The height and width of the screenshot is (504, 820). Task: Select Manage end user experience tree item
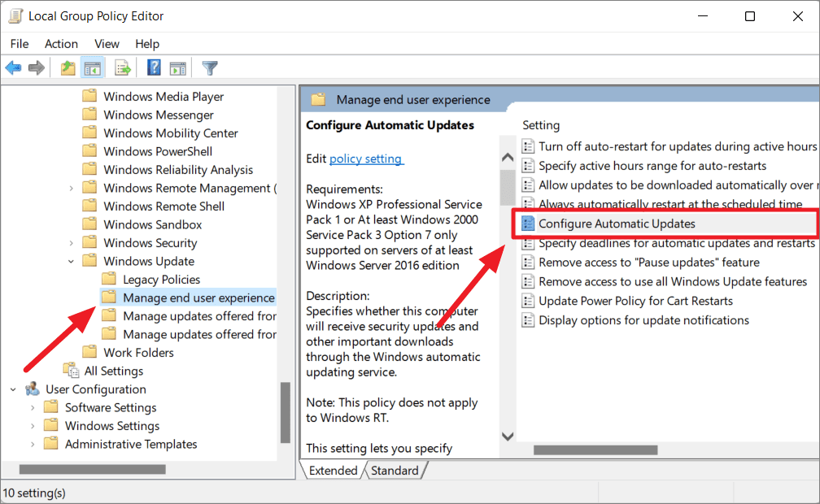189,298
